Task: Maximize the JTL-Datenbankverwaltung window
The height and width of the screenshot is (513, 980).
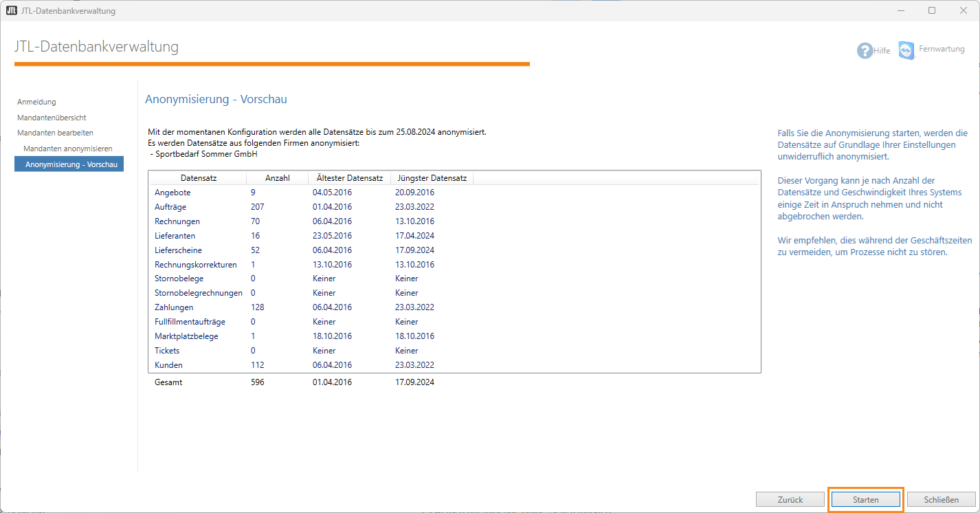Action: [x=932, y=10]
